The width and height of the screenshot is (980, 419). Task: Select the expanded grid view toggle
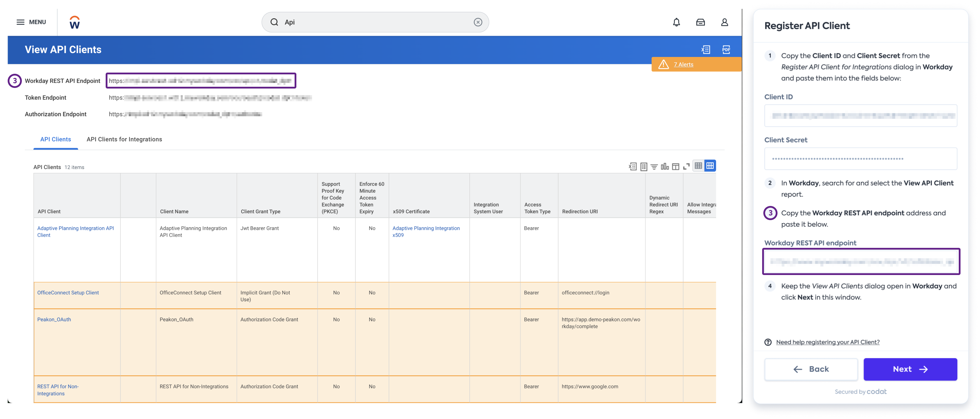pyautogui.click(x=710, y=166)
